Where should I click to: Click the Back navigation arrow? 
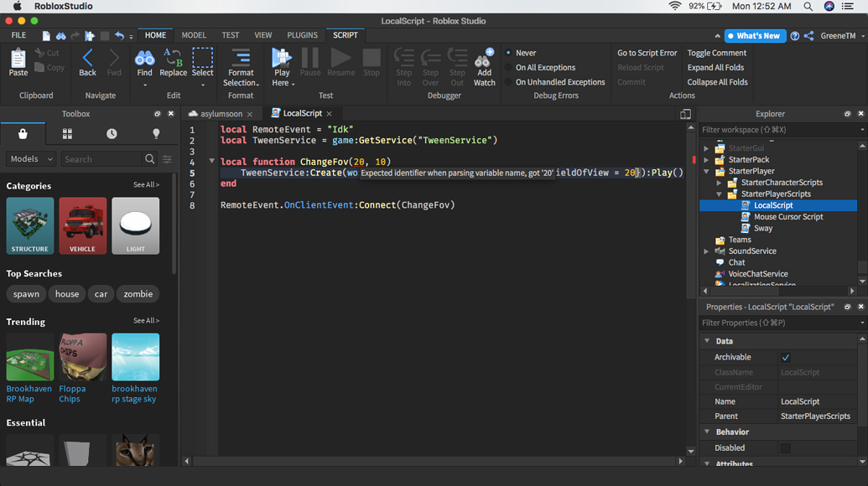click(x=87, y=58)
